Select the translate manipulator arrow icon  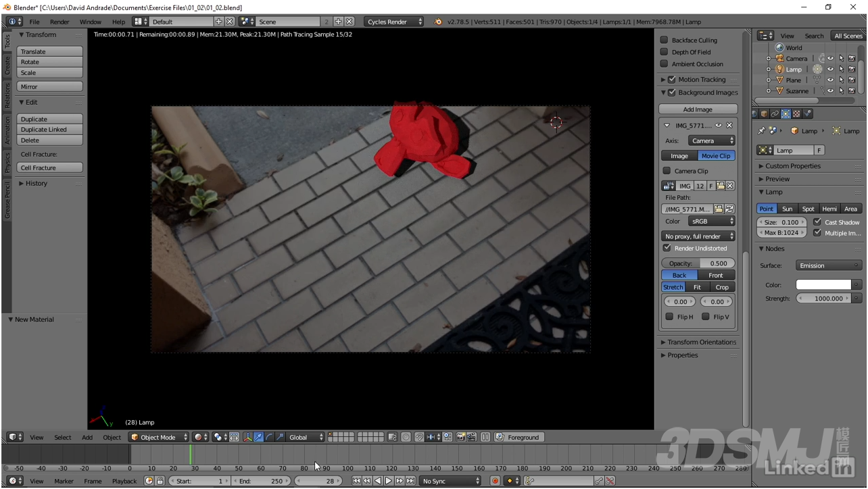pos(259,438)
